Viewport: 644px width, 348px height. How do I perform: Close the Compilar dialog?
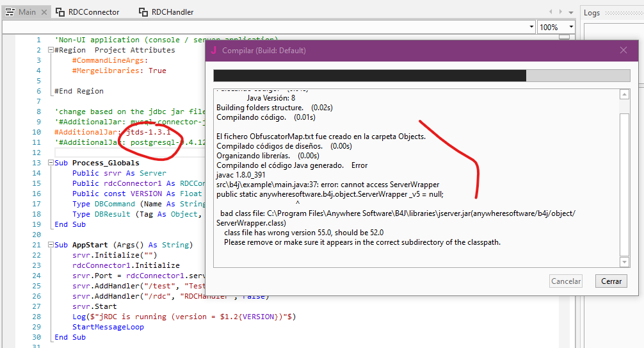tap(624, 50)
